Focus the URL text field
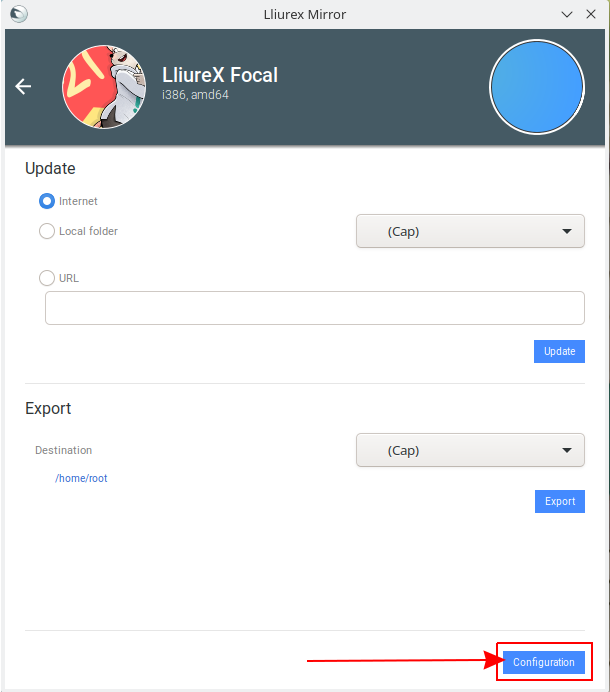Image resolution: width=610 pixels, height=692 pixels. pos(315,308)
